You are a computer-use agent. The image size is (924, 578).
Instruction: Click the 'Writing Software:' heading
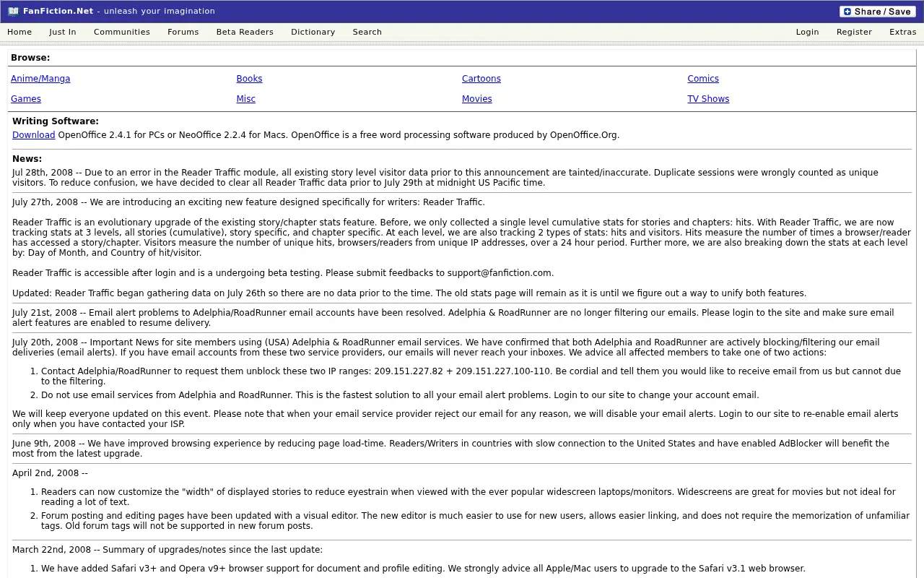click(x=56, y=121)
